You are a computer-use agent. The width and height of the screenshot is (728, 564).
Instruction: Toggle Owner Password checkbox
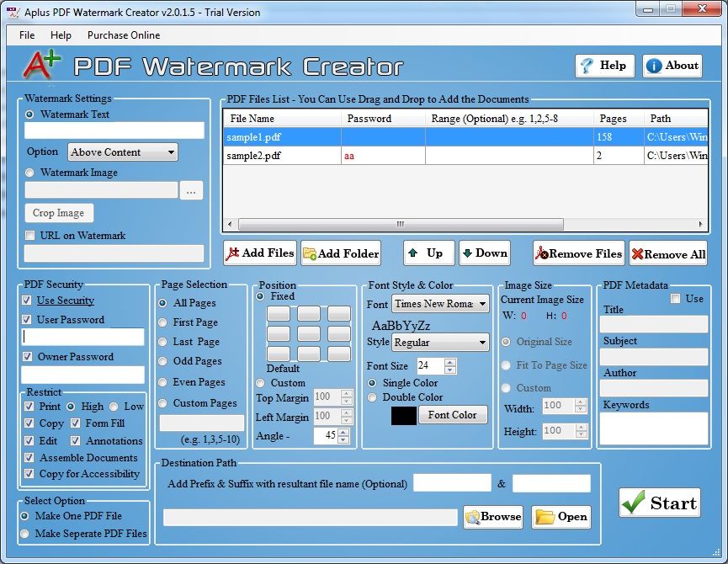[28, 357]
